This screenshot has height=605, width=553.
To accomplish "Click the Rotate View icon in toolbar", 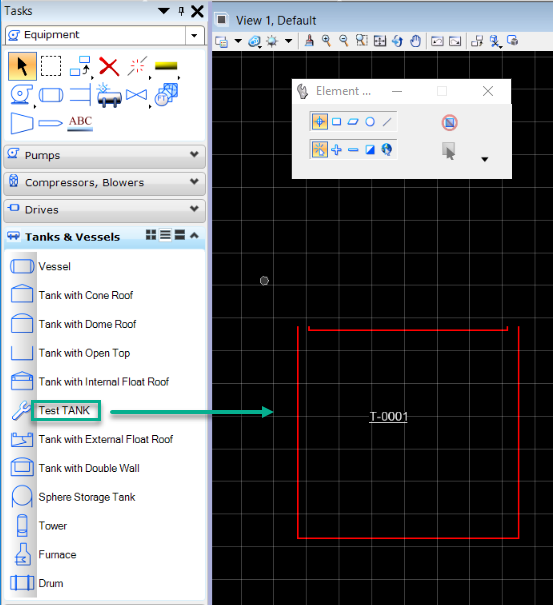I will click(397, 41).
